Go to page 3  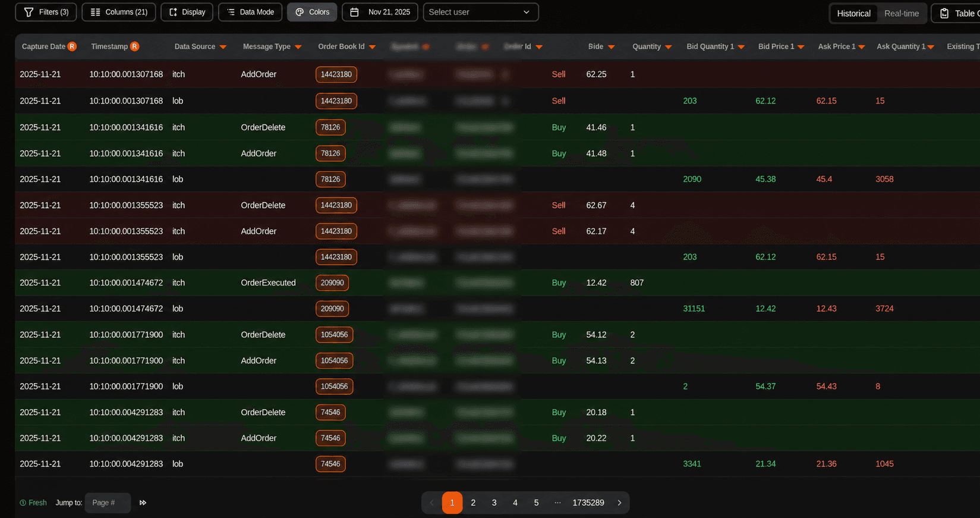[494, 503]
